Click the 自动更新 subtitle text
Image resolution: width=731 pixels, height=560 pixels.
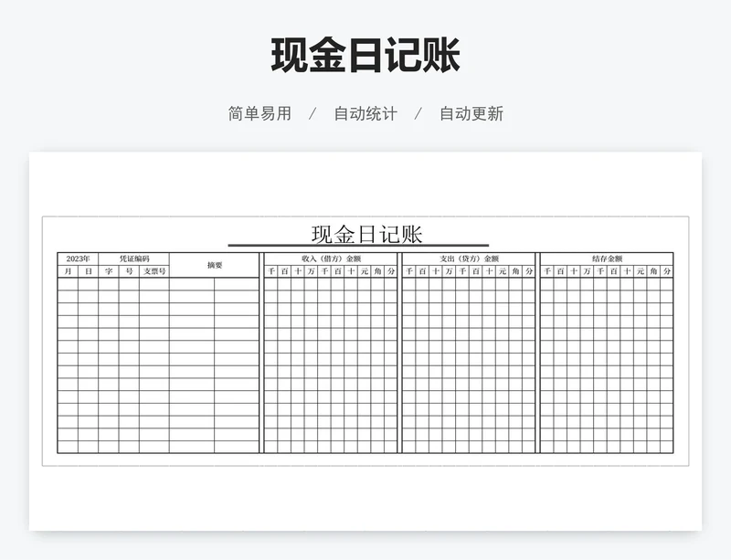tap(471, 113)
